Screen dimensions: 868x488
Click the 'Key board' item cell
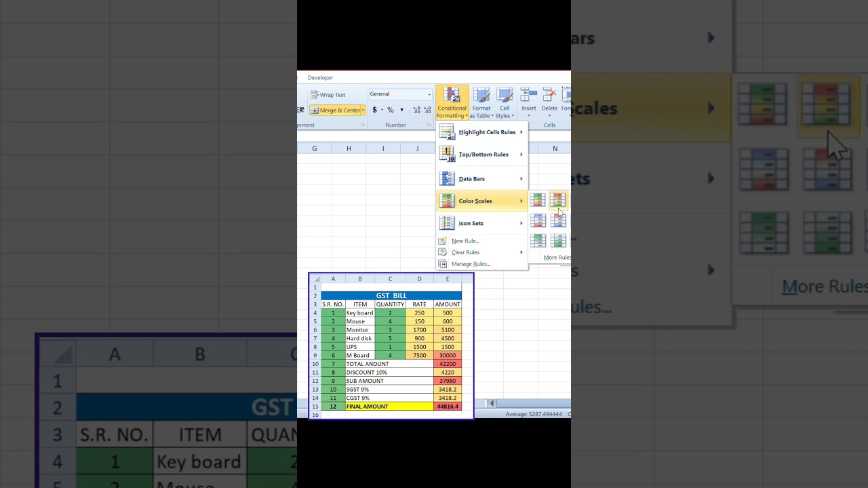click(x=359, y=313)
